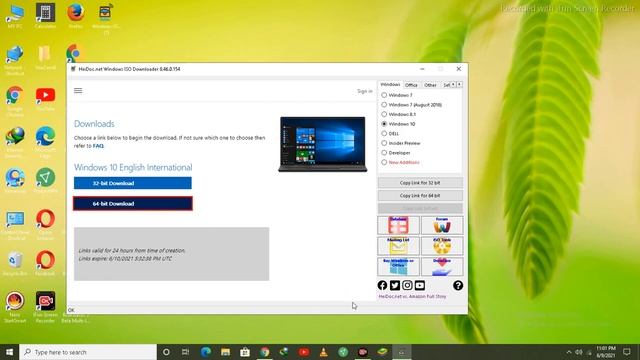Image resolution: width=640 pixels, height=360 pixels.
Task: Open VLC media player from taskbar
Action: pos(324,352)
